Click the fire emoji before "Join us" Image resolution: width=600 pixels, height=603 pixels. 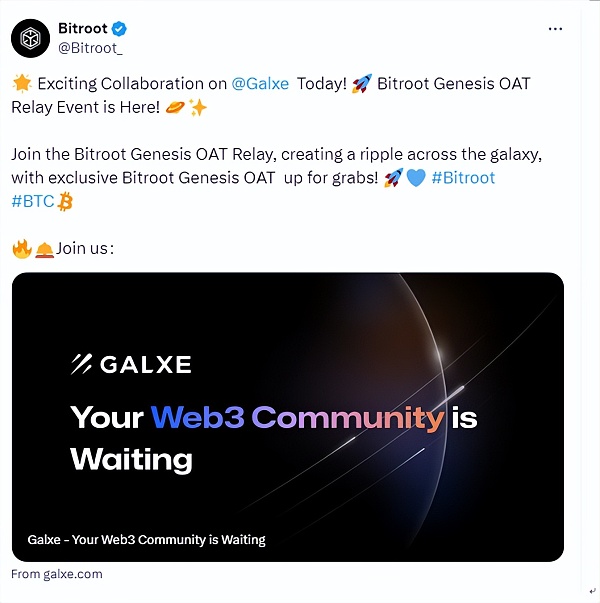tap(21, 248)
